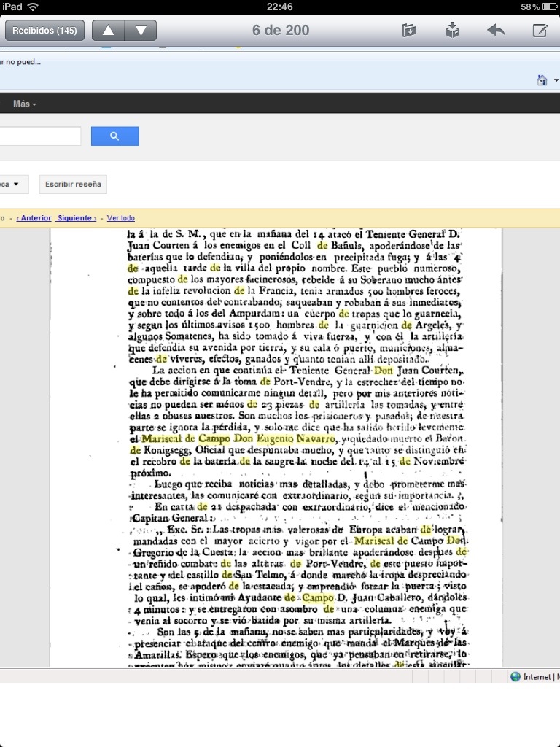
Task: Click inside the search input field
Action: (40, 136)
